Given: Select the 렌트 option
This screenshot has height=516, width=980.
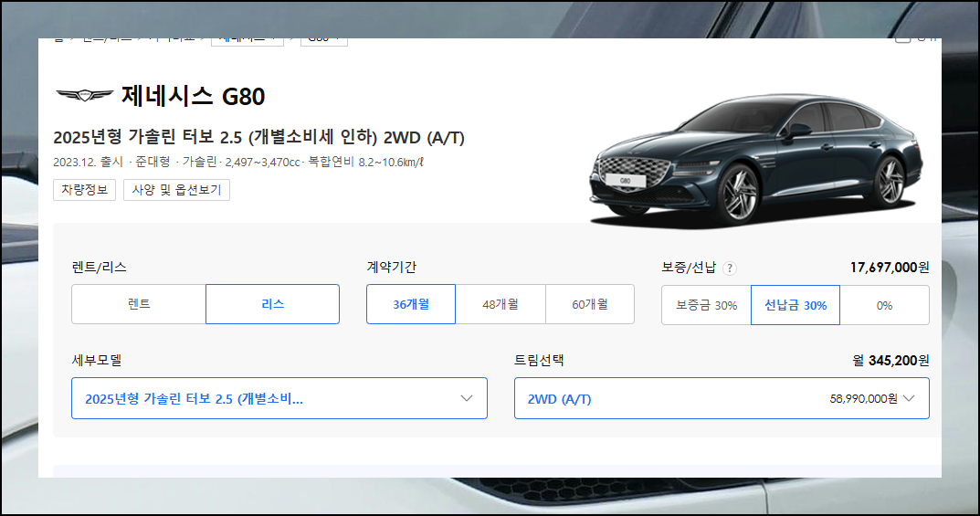Looking at the screenshot, I should coord(139,304).
